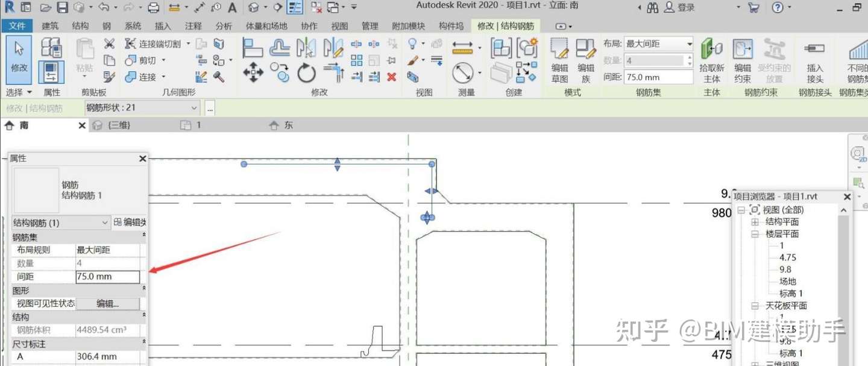Click 间距 75.0 mm in Properties
The height and width of the screenshot is (366, 868).
coord(107,277)
